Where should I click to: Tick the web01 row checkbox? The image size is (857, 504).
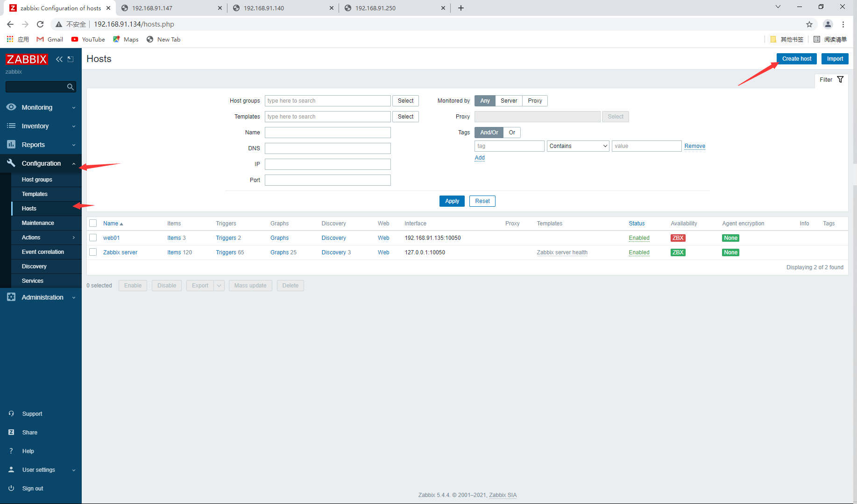pyautogui.click(x=93, y=238)
